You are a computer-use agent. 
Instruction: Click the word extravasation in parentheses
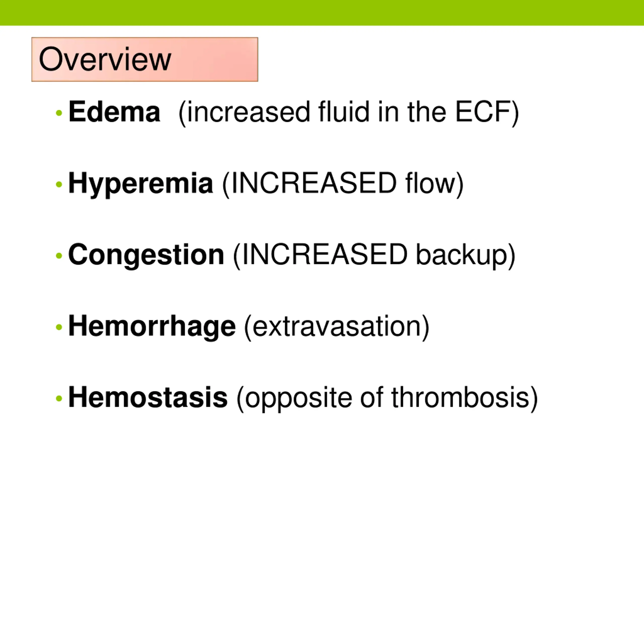337,326
